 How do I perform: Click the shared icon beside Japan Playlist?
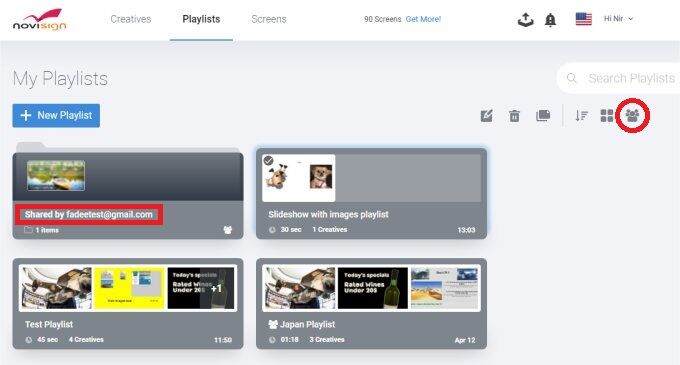coord(273,324)
